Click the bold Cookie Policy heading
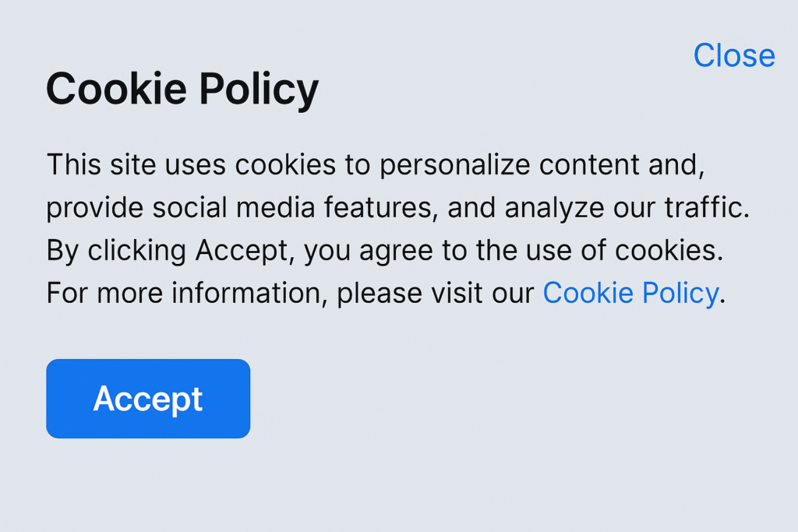This screenshot has width=798, height=532. click(x=182, y=90)
